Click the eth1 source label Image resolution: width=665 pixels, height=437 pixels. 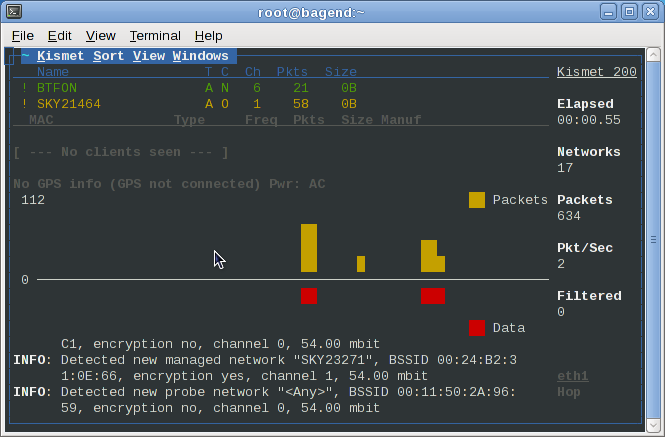[573, 376]
